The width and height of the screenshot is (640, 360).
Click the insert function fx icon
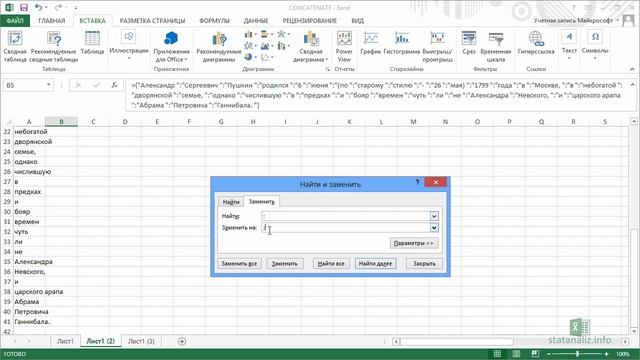pos(114,85)
